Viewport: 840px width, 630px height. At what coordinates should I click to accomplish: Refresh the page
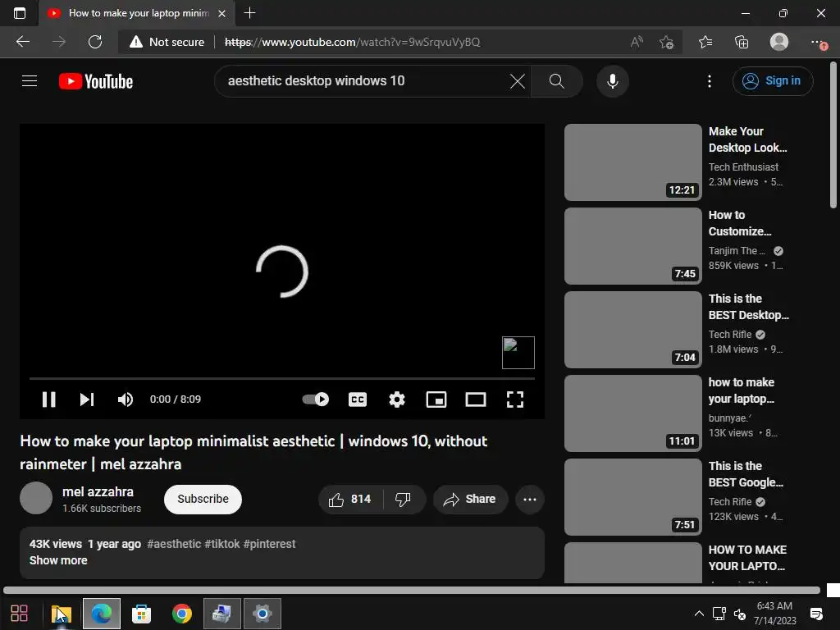[95, 42]
